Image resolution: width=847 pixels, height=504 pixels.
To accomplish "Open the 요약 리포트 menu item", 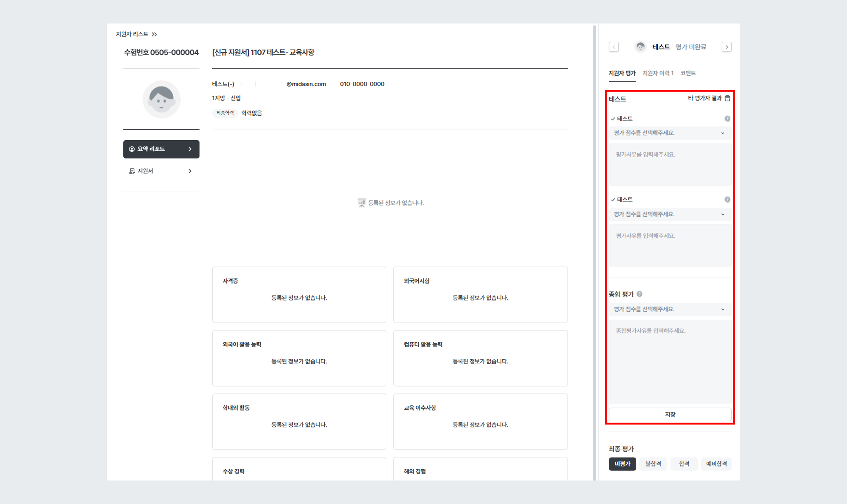I will tap(161, 149).
